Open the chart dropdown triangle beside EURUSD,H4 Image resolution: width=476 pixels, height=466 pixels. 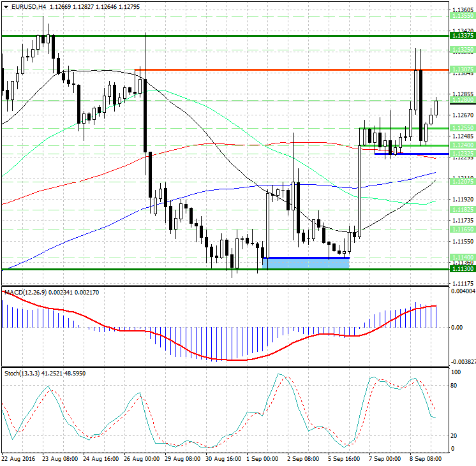[x=6, y=6]
